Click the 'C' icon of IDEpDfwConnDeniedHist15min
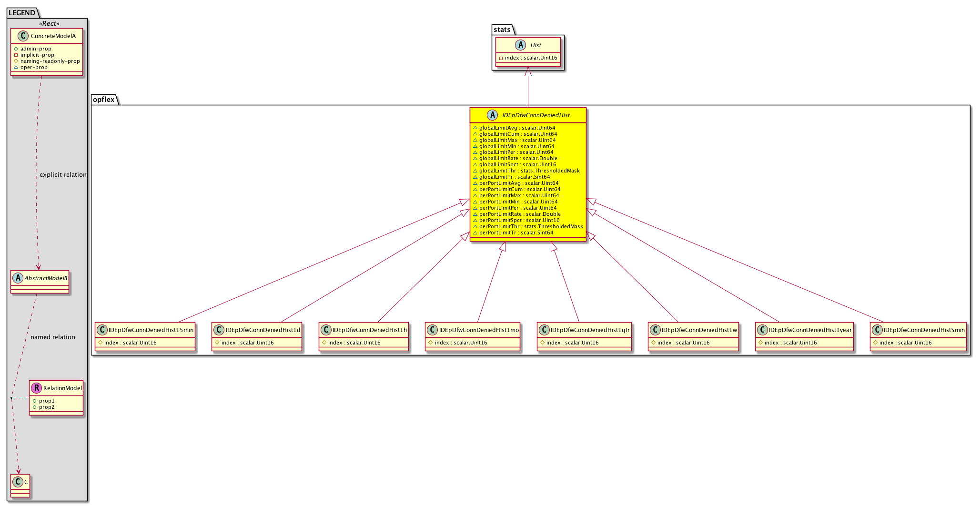 pyautogui.click(x=102, y=330)
